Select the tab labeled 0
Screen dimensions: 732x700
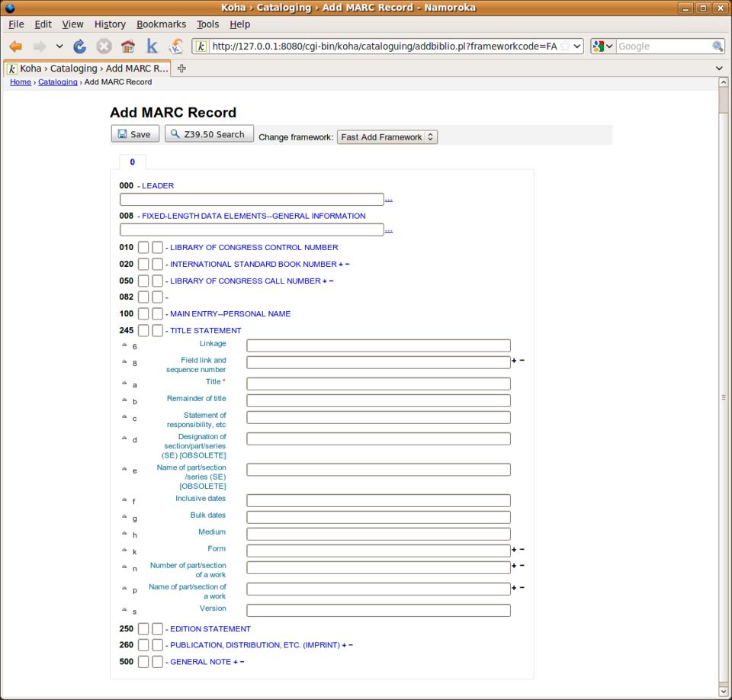click(x=132, y=162)
